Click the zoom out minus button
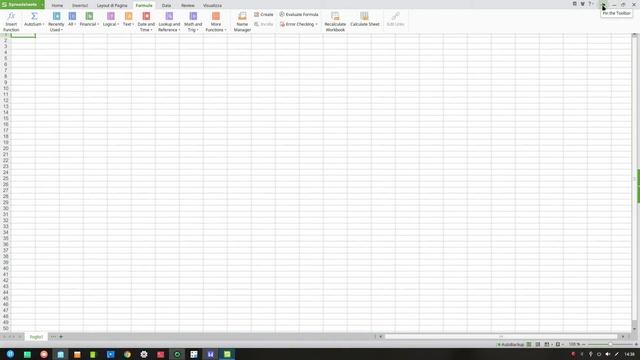640x360 pixels. pyautogui.click(x=584, y=344)
